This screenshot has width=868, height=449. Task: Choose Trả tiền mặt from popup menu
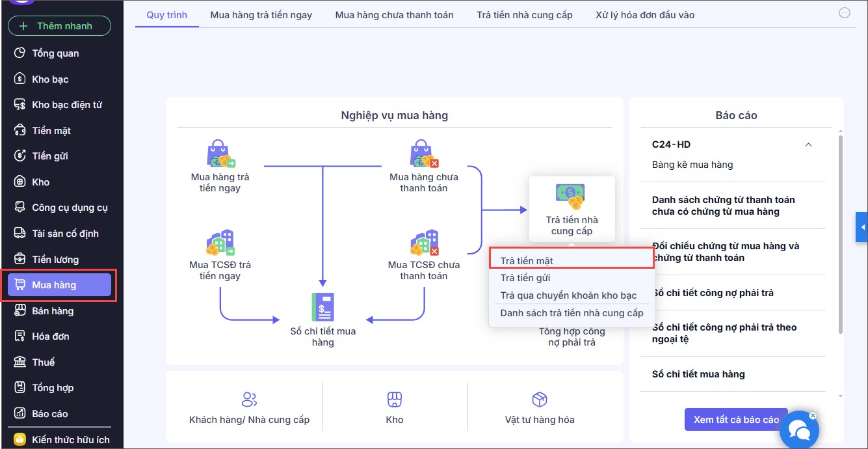(572, 260)
